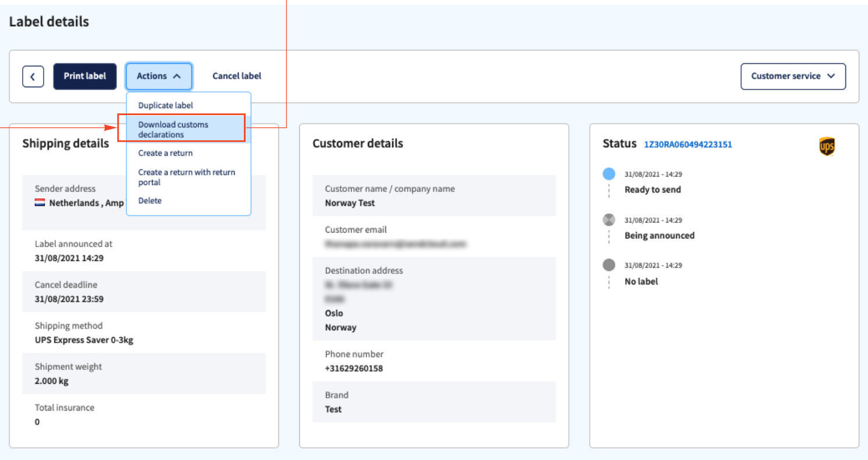This screenshot has width=868, height=460.
Task: Go back with the left chevron button
Action: pos(33,76)
